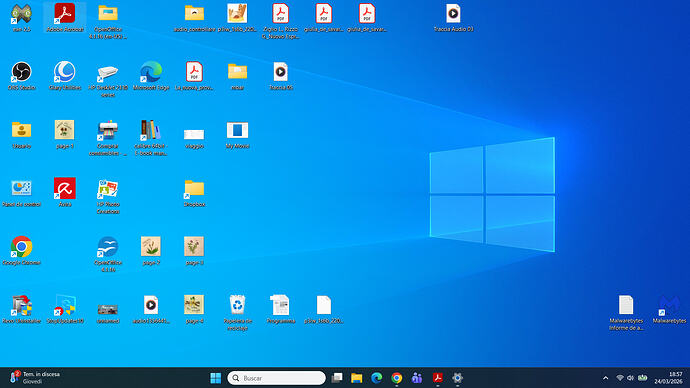Select the viaggio file on desktop
690x388 pixels.
click(x=194, y=138)
